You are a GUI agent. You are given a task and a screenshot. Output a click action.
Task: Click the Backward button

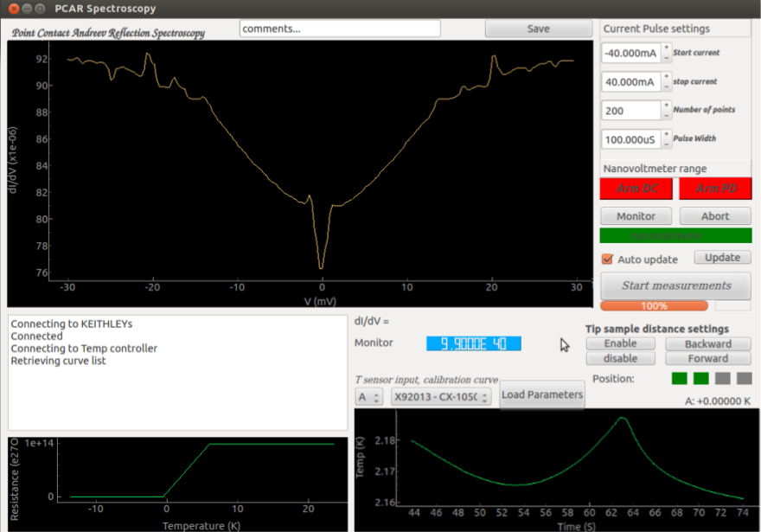pyautogui.click(x=708, y=343)
